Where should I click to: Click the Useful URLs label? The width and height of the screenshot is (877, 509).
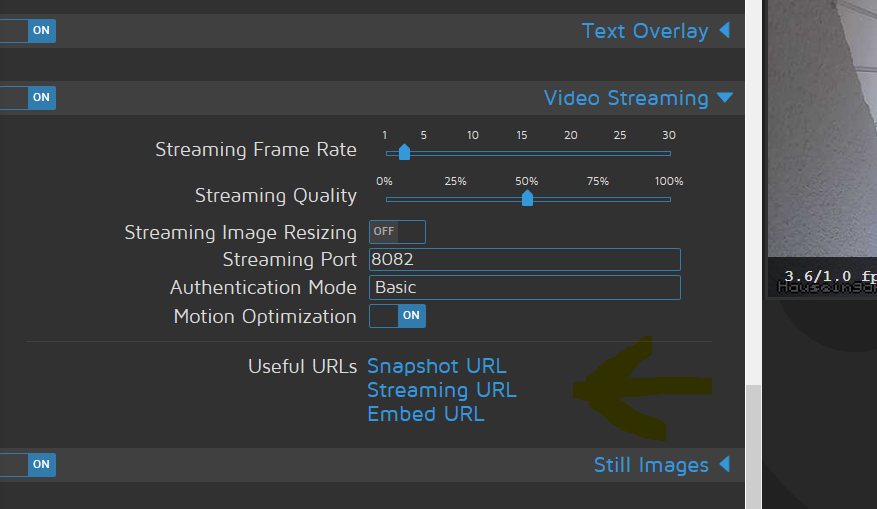pos(303,367)
